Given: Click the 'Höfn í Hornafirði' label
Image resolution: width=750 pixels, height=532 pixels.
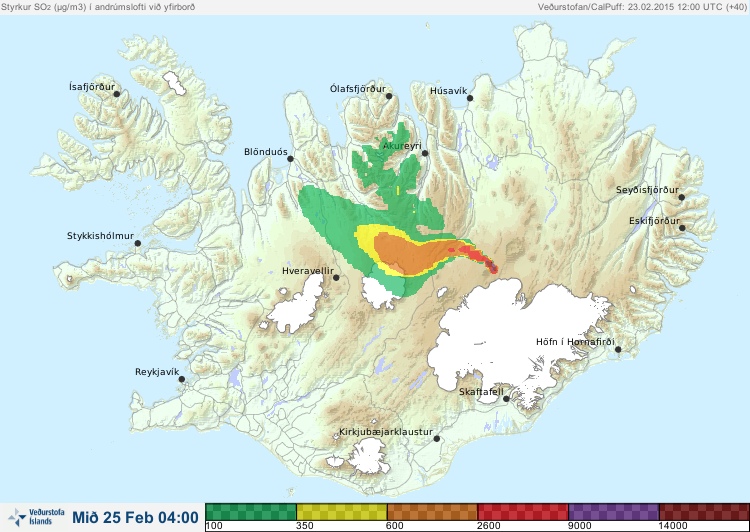Looking at the screenshot, I should (575, 342).
